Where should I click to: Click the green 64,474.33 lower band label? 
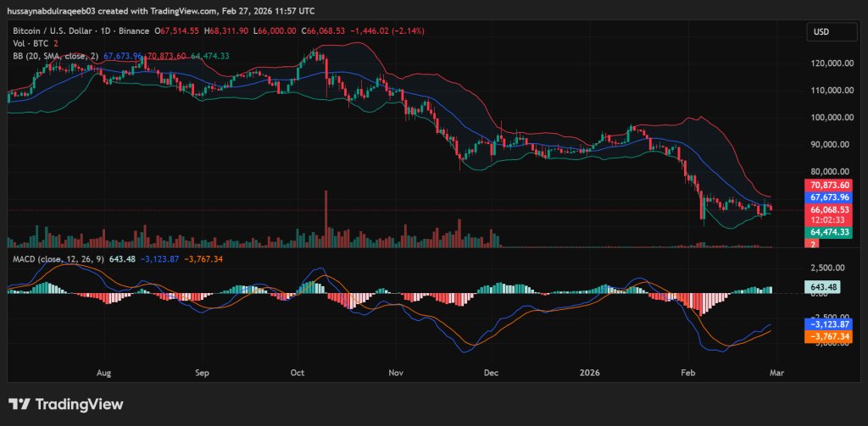coord(829,231)
